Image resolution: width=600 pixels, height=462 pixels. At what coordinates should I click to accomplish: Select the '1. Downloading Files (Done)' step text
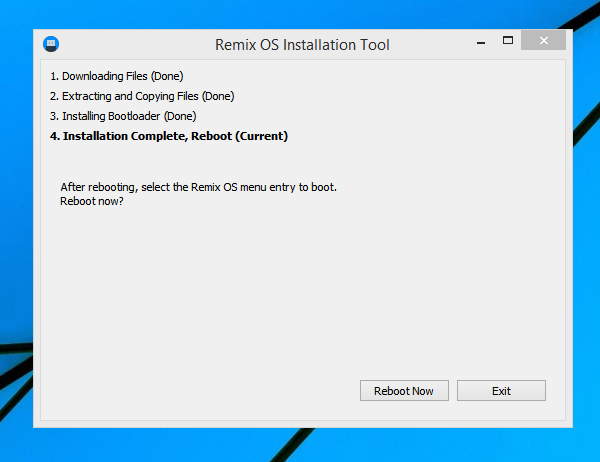point(117,76)
